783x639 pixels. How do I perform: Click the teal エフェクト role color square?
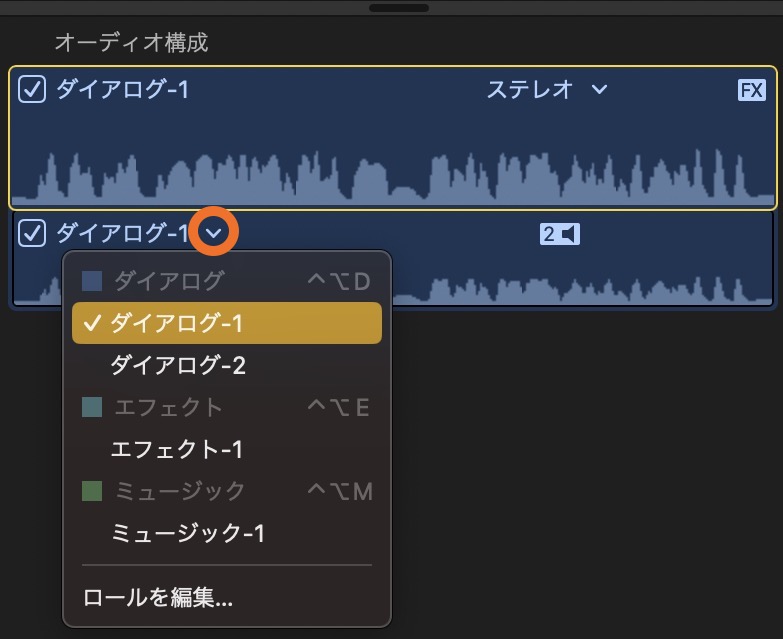[92, 407]
